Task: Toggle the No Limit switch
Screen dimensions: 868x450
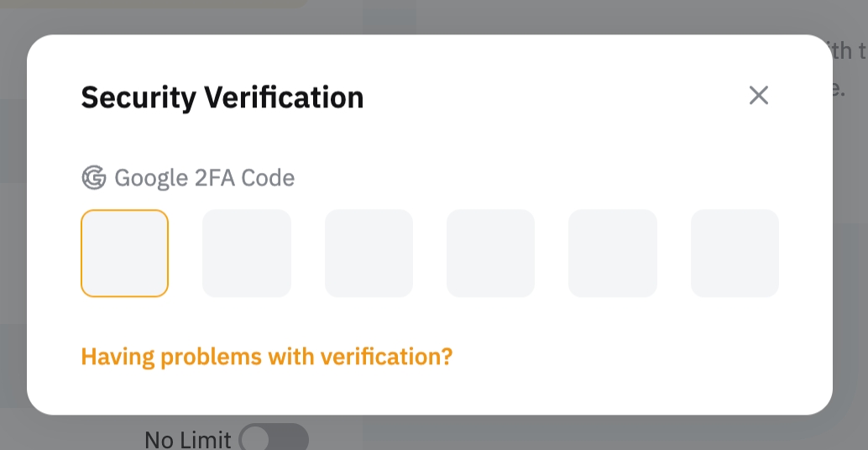Action: (274, 439)
